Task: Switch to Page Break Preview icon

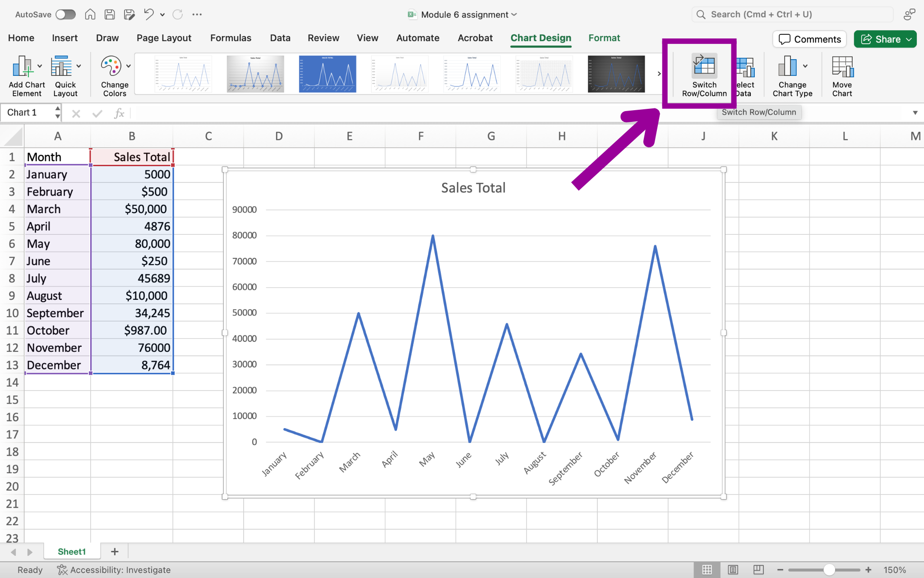Action: (x=758, y=570)
